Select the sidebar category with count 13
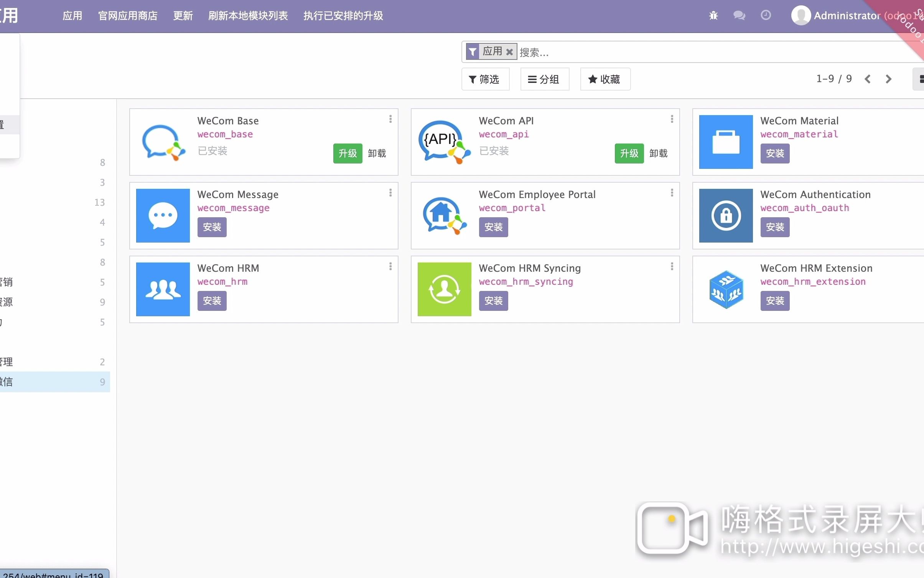This screenshot has width=924, height=578. (x=55, y=202)
